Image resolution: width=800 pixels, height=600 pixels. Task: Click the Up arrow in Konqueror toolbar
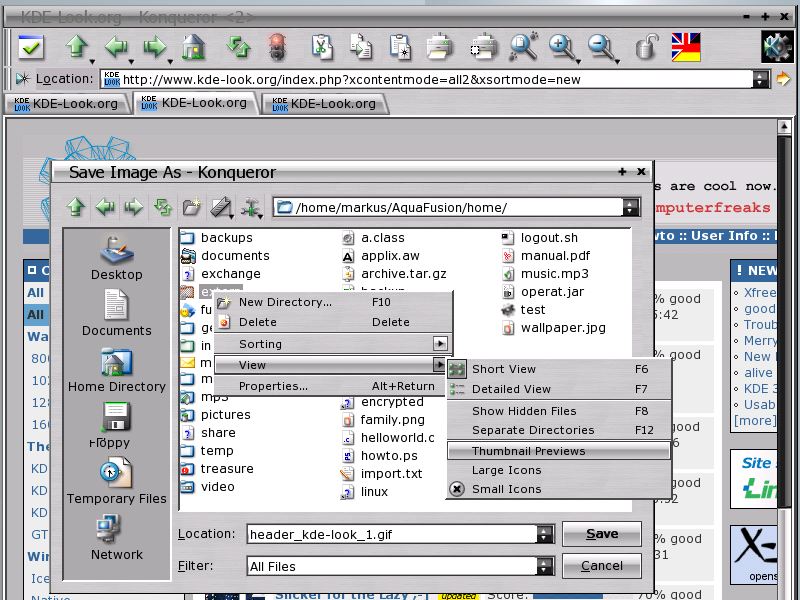point(77,46)
